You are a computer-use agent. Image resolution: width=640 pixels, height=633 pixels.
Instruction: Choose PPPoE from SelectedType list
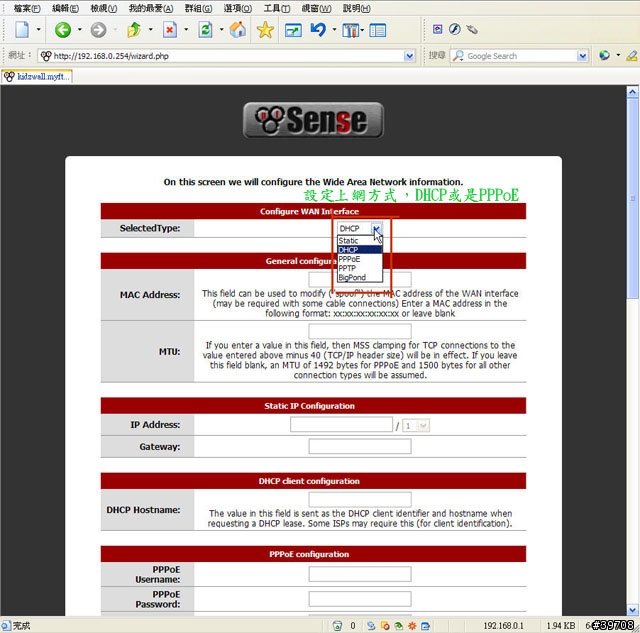(x=360, y=259)
